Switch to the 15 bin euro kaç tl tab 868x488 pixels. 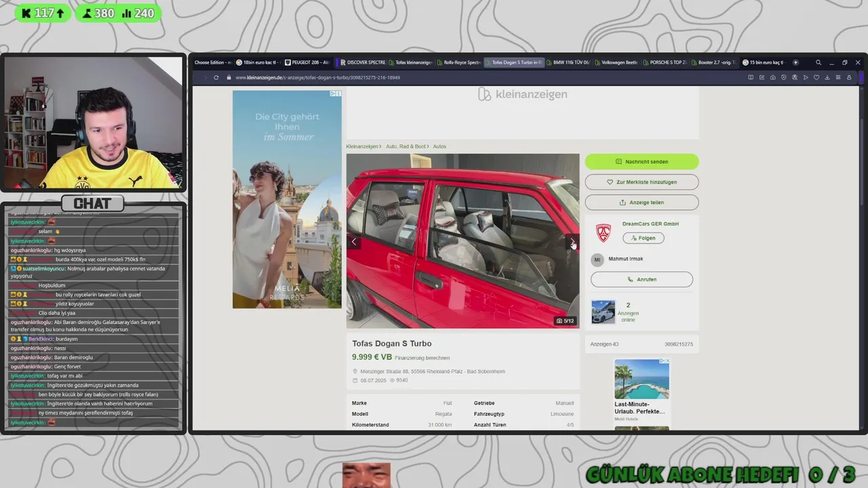pos(763,62)
